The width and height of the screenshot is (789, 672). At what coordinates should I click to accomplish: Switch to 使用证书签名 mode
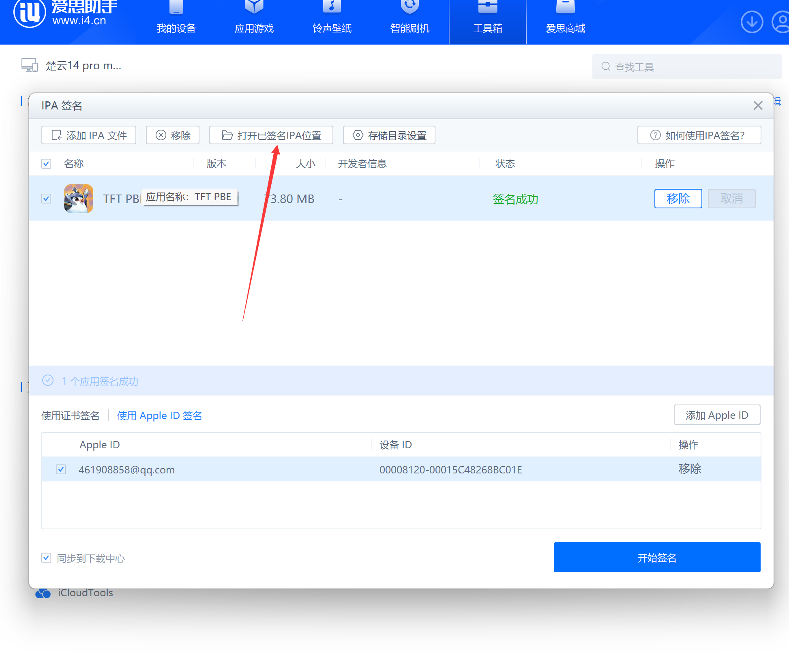point(70,415)
